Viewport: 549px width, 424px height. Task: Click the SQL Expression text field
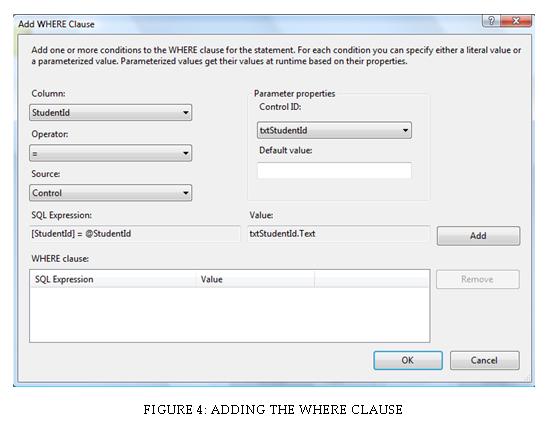135,234
